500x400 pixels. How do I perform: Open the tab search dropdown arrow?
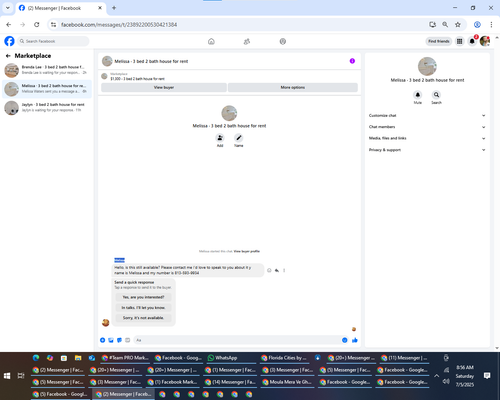tap(8, 8)
